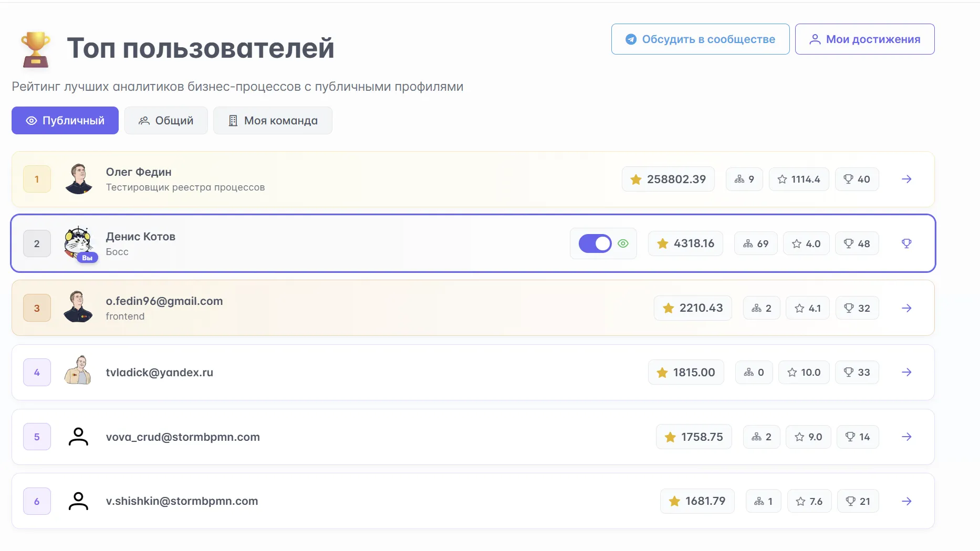This screenshot has height=551, width=980.
Task: Open Мои достижения button
Action: 864,39
